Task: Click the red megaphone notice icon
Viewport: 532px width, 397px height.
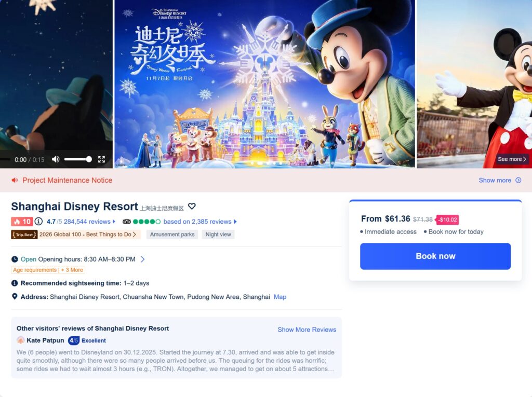Action: coord(15,180)
